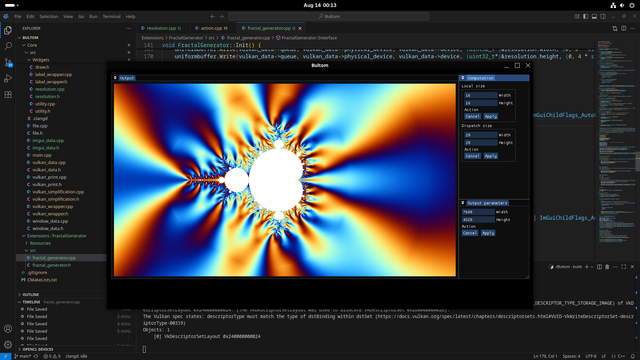Cancel the Dispatch size changes

[472, 156]
